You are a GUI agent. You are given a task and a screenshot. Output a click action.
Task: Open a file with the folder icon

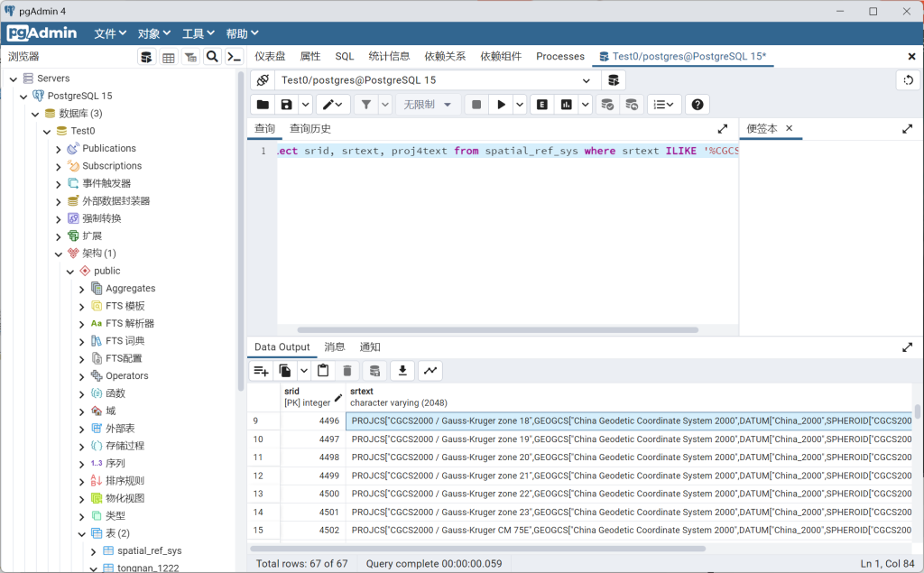(x=263, y=105)
